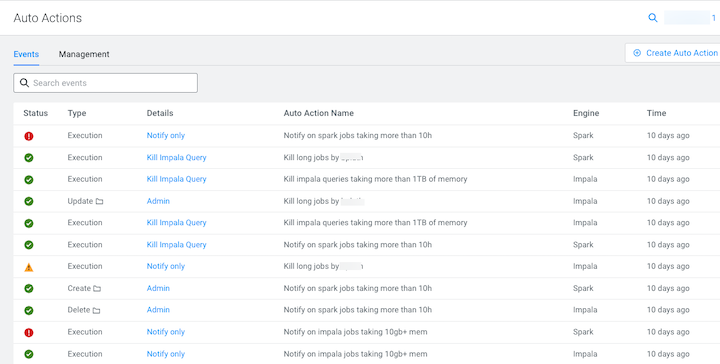Focus the Search events input field

click(x=106, y=83)
